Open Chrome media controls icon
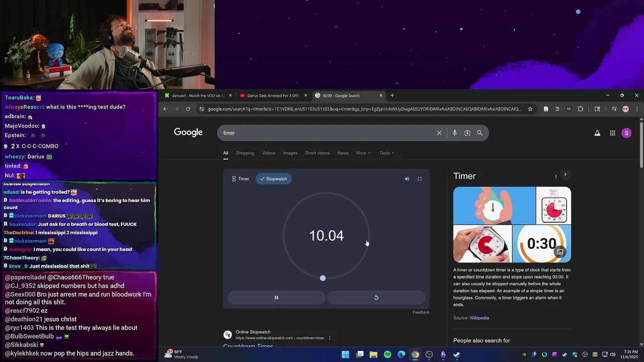 [x=614, y=109]
